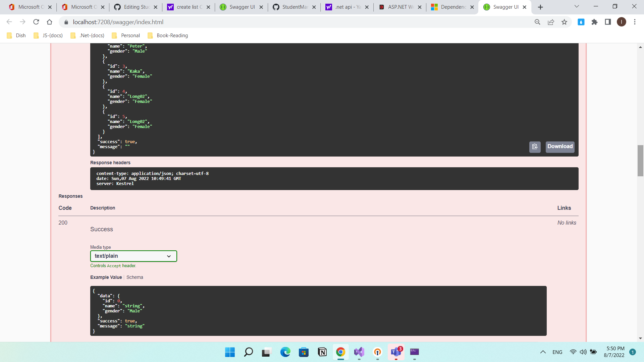Open Microsoft Teams from the taskbar
The width and height of the screenshot is (644, 362).
[x=395, y=352]
